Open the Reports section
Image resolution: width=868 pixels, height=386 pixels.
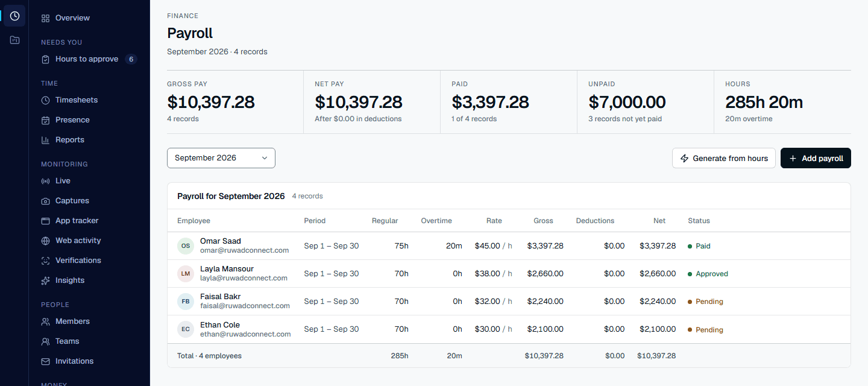(89, 140)
